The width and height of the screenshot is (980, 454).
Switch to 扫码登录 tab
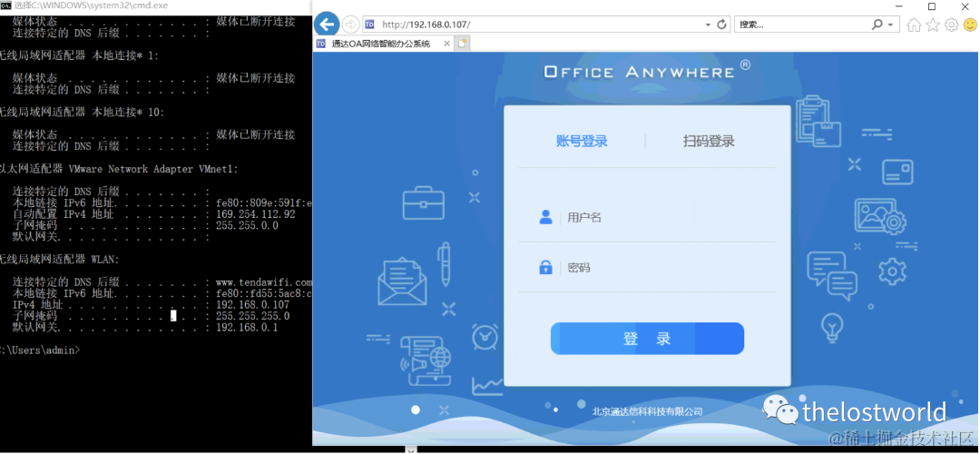pyautogui.click(x=709, y=142)
